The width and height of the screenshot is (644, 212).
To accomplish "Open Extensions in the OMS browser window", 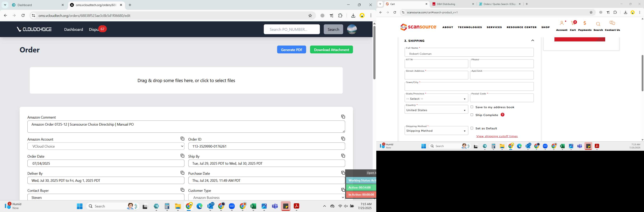I will [x=340, y=16].
